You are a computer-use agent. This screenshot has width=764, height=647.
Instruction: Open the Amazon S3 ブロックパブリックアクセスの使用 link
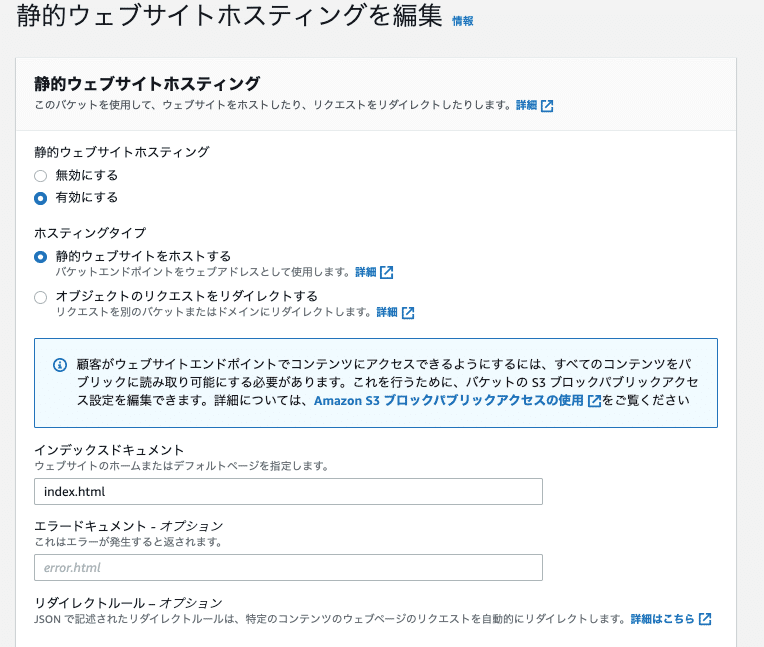point(449,400)
